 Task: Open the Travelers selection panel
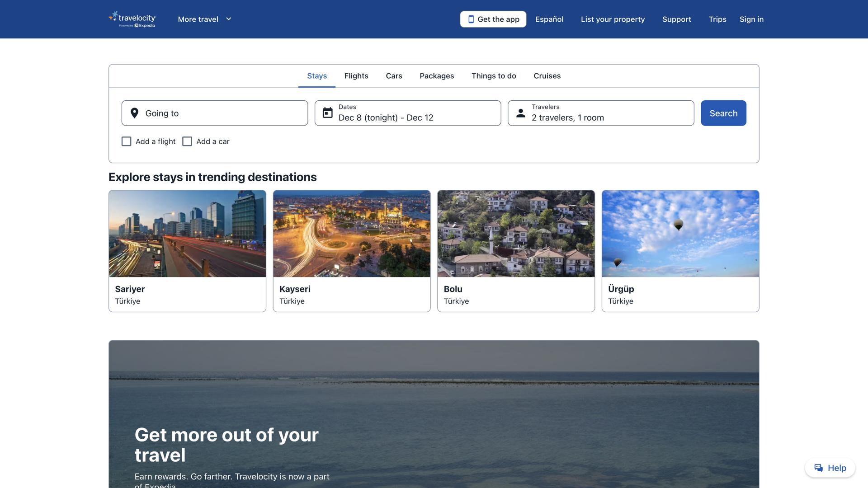[x=600, y=113]
